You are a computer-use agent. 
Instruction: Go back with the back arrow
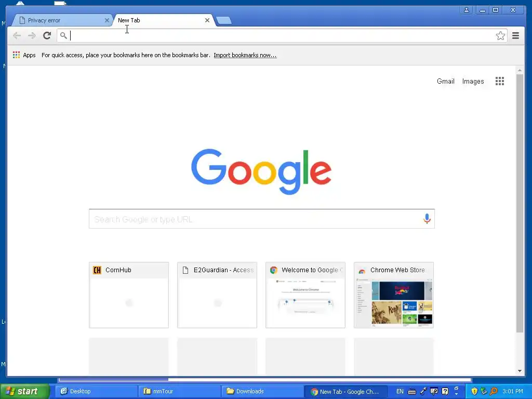pyautogui.click(x=17, y=36)
